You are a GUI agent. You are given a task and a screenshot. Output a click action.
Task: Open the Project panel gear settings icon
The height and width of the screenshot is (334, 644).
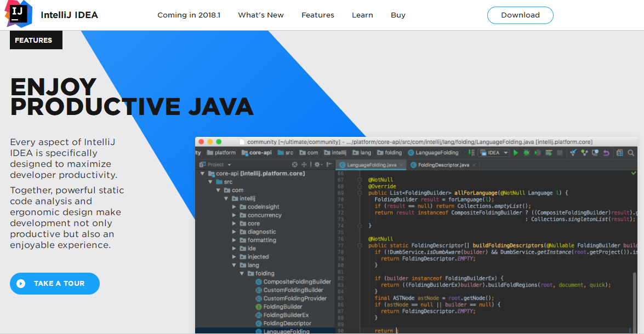[317, 165]
